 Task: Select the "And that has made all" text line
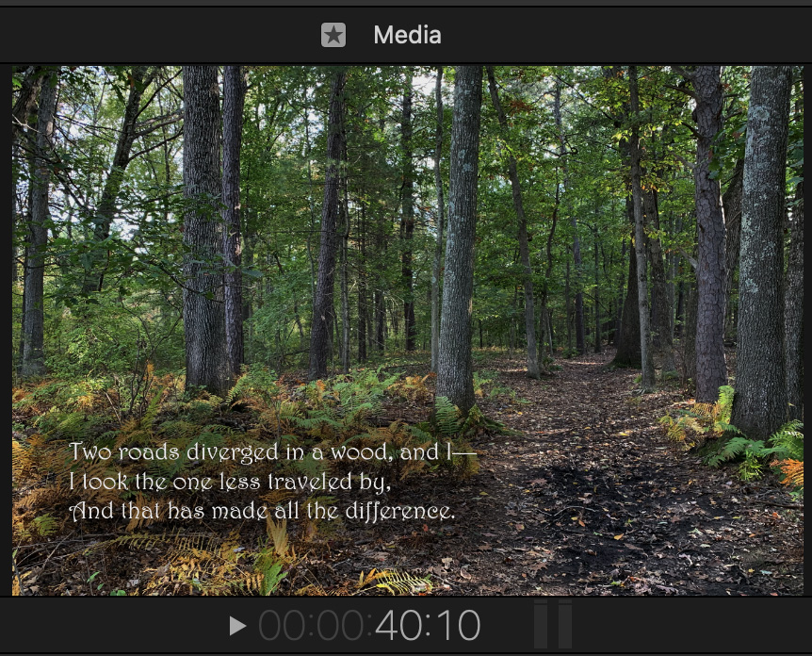click(262, 512)
